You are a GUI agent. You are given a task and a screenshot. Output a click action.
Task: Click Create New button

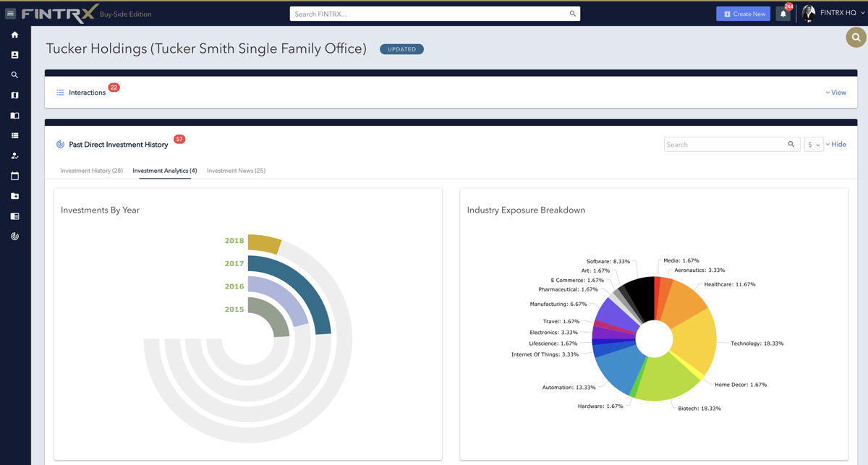[743, 14]
